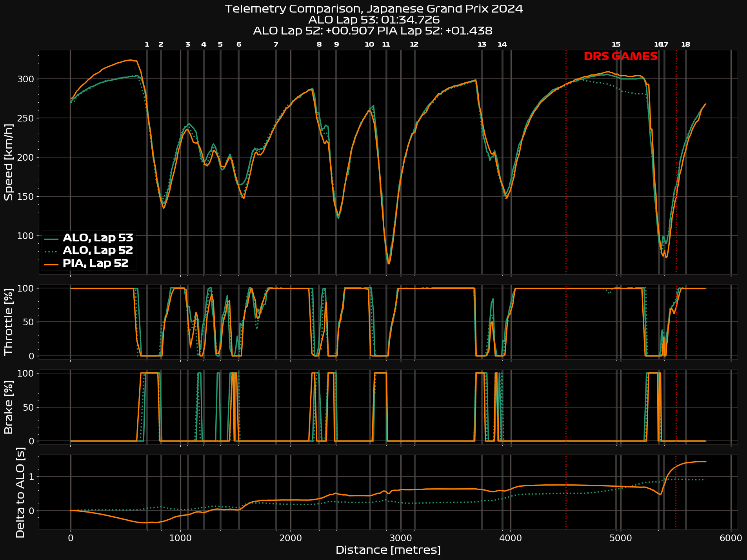Select the "Throttle [%]" axis label
Image resolution: width=747 pixels, height=560 pixels.
pyautogui.click(x=9, y=322)
